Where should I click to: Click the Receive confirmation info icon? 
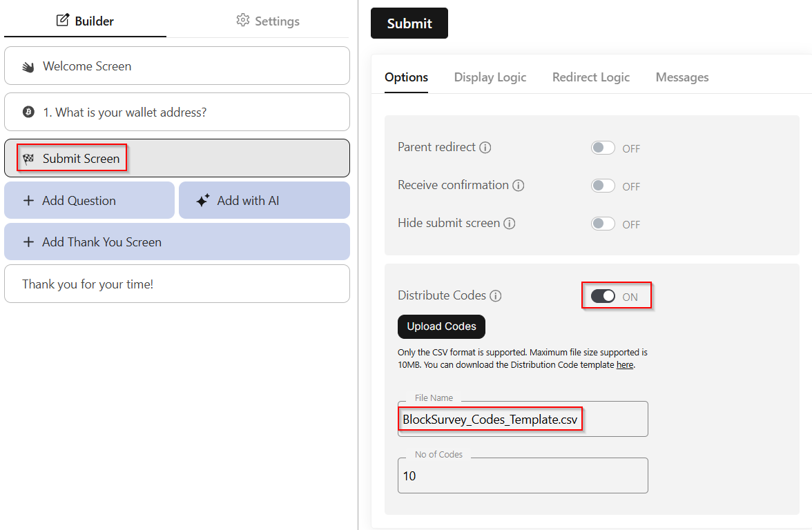click(x=519, y=186)
